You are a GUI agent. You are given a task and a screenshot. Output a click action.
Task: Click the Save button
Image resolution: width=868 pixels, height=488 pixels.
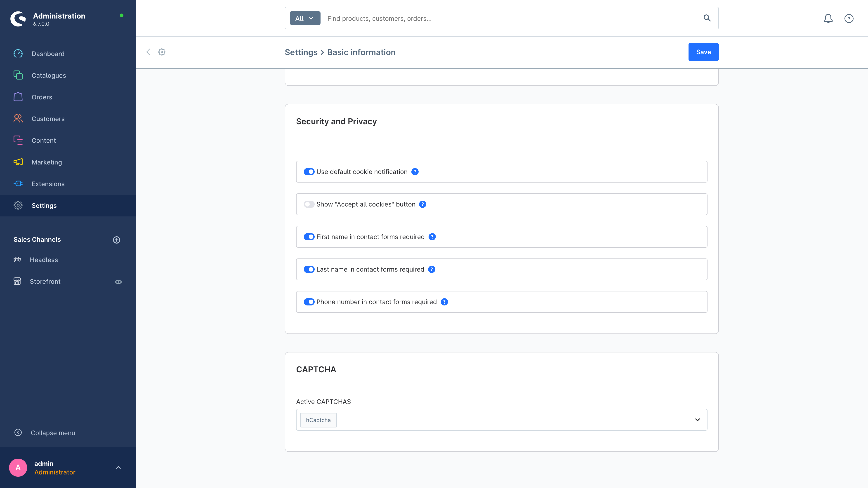point(703,52)
